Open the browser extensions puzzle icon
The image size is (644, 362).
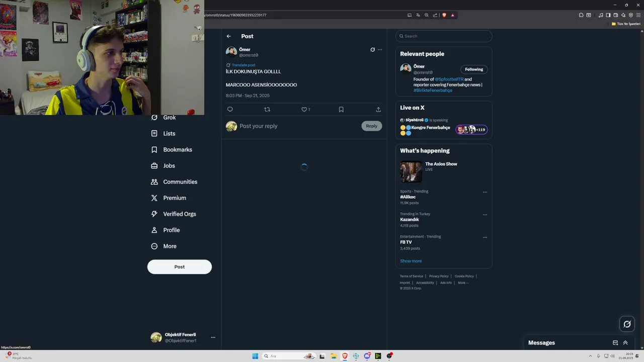point(581,15)
